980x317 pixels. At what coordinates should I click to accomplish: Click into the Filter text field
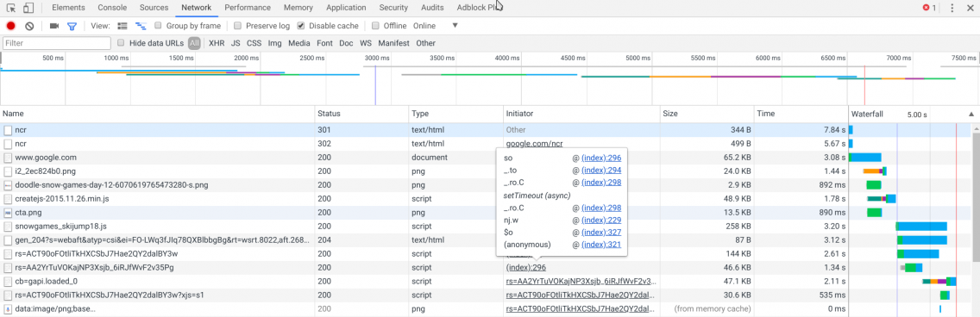tap(57, 43)
